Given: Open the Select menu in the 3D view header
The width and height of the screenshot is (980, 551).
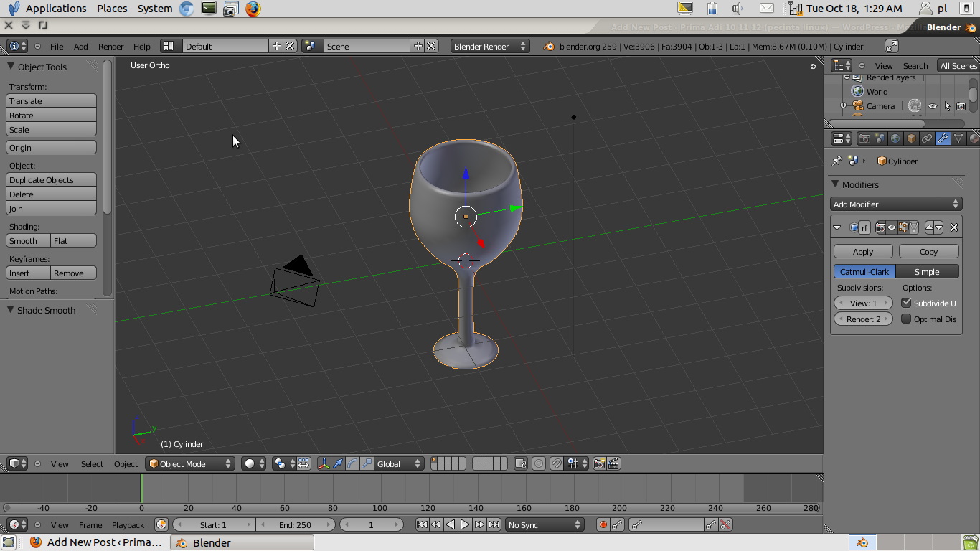Looking at the screenshot, I should point(92,464).
